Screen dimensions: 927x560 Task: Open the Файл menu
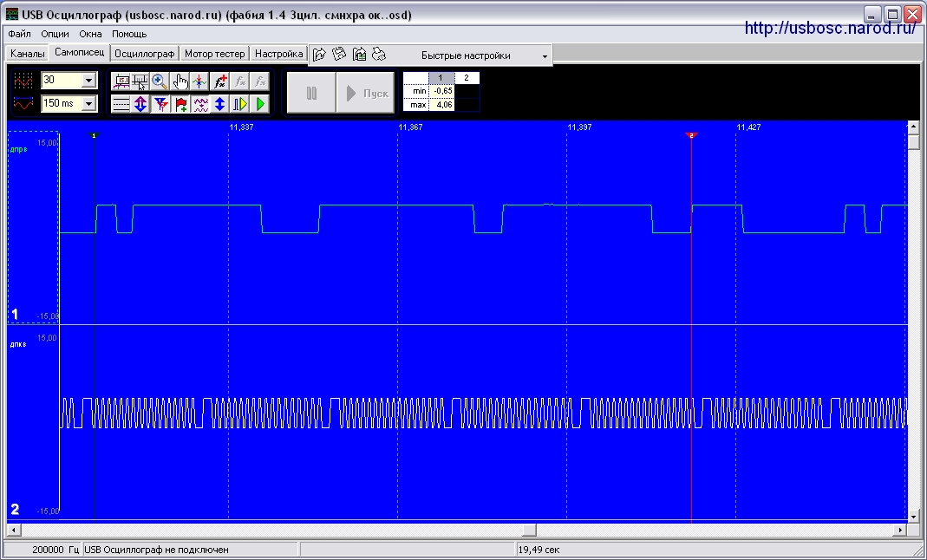19,34
